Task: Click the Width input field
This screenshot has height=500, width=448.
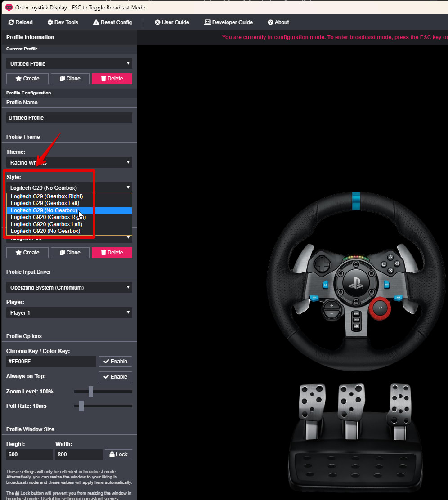Action: (x=79, y=455)
